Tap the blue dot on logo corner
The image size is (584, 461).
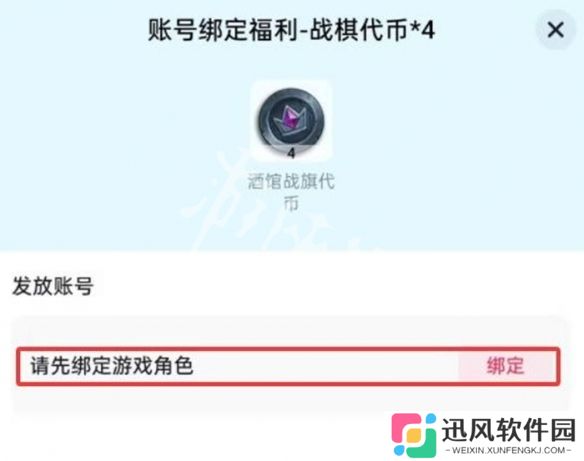[x=431, y=418]
